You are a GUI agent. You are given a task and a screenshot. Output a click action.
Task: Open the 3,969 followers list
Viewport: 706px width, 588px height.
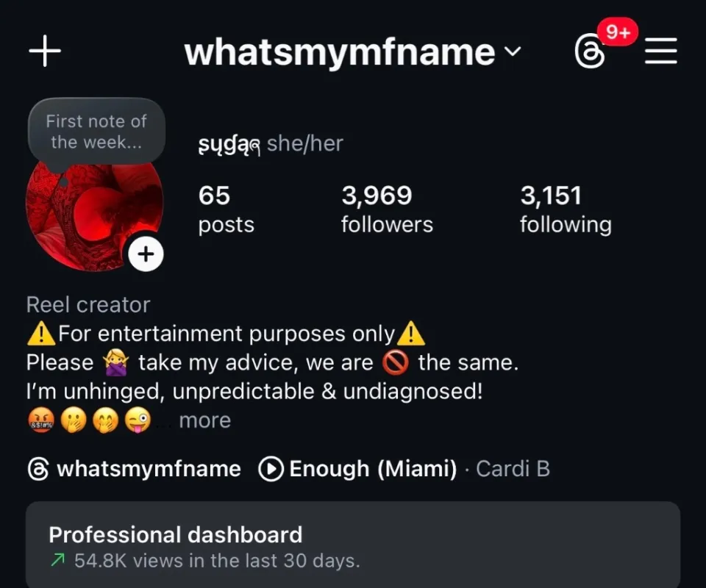point(387,209)
